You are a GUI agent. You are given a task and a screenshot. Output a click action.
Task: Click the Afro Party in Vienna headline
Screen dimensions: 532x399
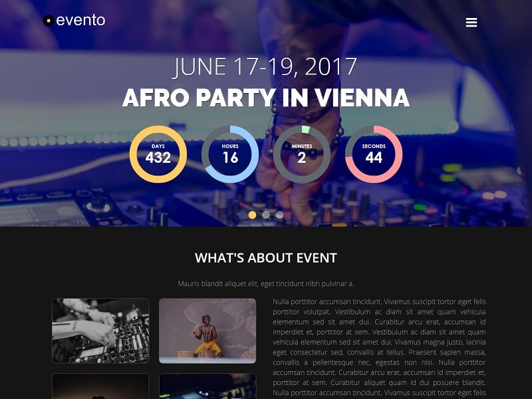click(266, 98)
